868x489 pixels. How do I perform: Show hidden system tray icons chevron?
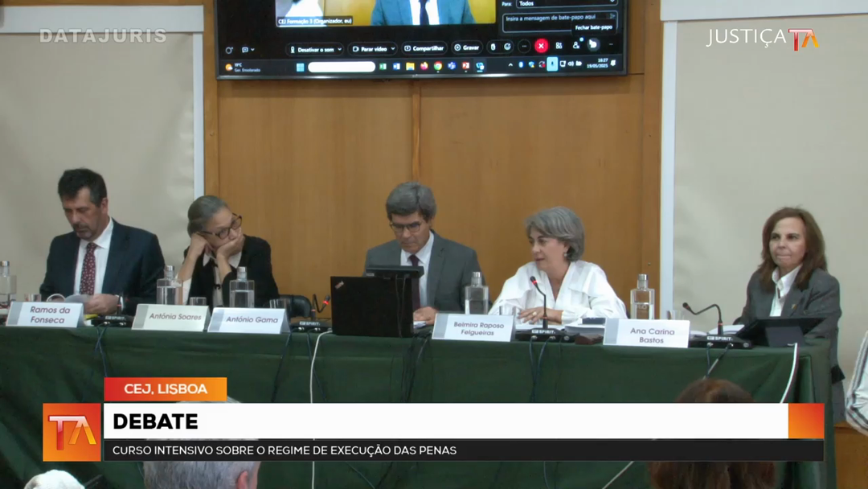pyautogui.click(x=511, y=64)
